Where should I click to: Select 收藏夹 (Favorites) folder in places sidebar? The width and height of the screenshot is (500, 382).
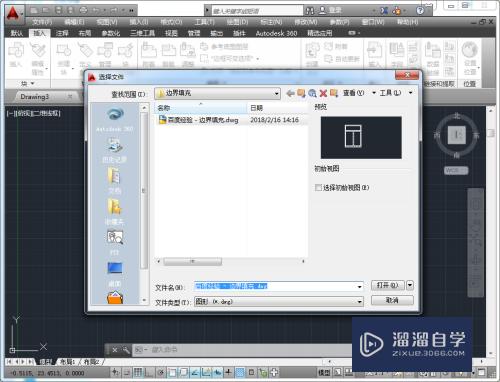click(115, 211)
